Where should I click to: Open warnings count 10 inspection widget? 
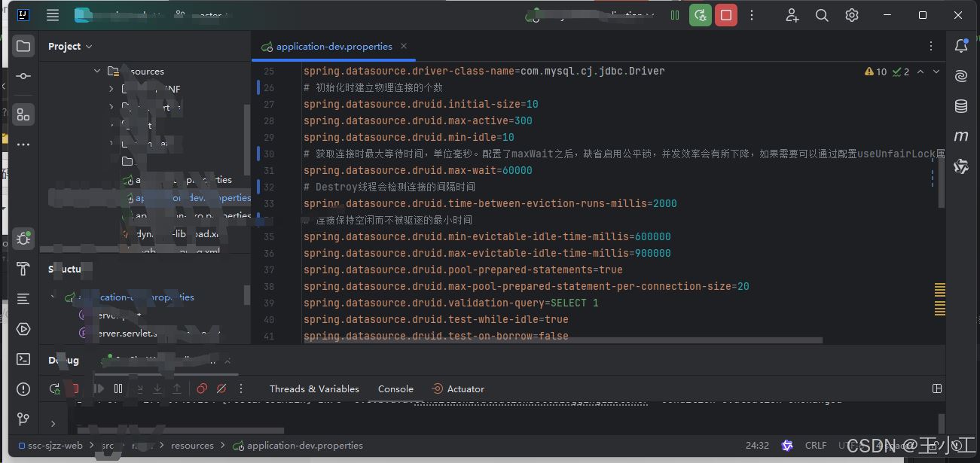point(876,72)
